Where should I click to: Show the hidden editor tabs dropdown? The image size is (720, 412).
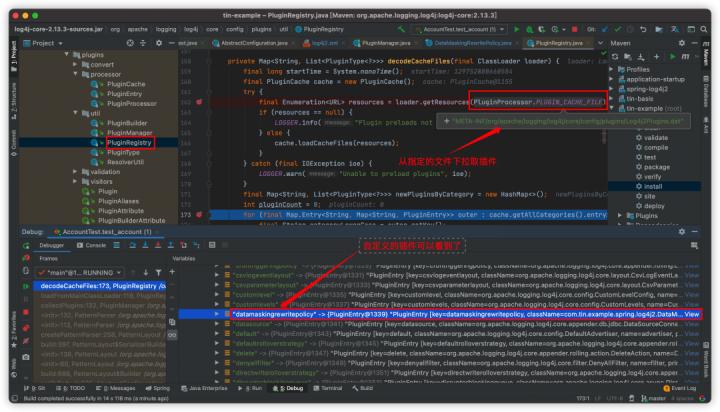[x=600, y=43]
